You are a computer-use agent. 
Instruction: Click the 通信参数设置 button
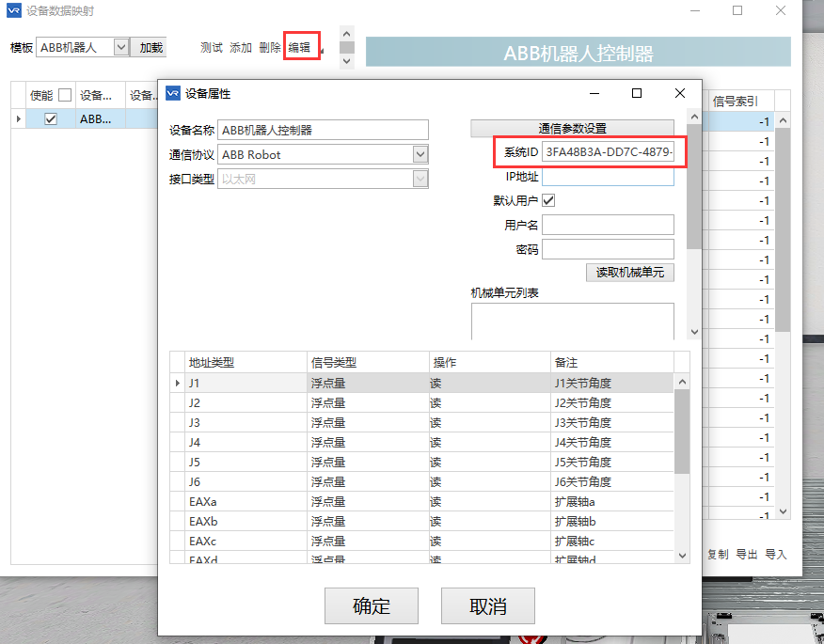pyautogui.click(x=572, y=128)
